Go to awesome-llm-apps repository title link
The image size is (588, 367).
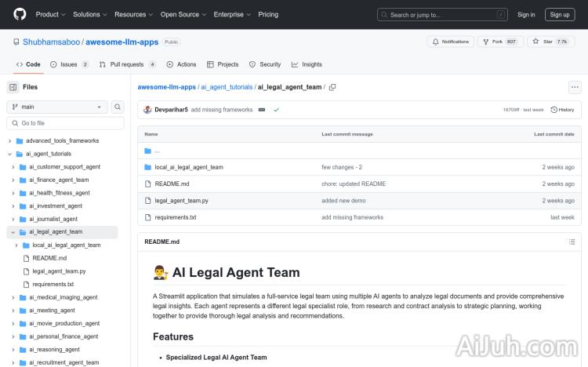pos(122,42)
